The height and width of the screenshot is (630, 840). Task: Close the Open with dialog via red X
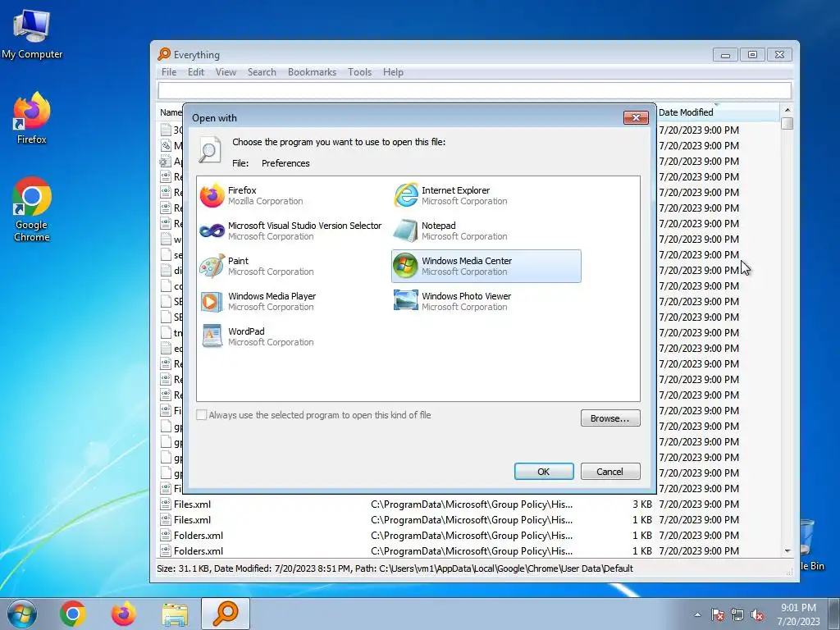(x=636, y=117)
